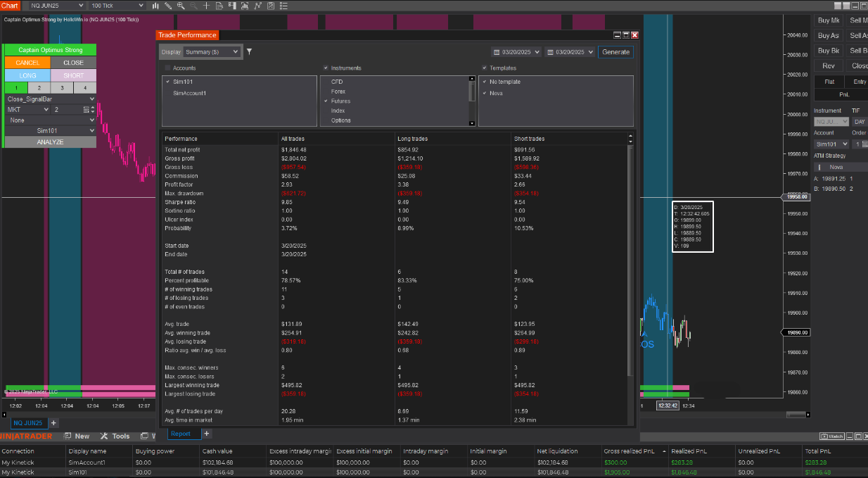Click the Flat button in Chart Trader
Image resolution: width=868 pixels, height=478 pixels.
[829, 82]
